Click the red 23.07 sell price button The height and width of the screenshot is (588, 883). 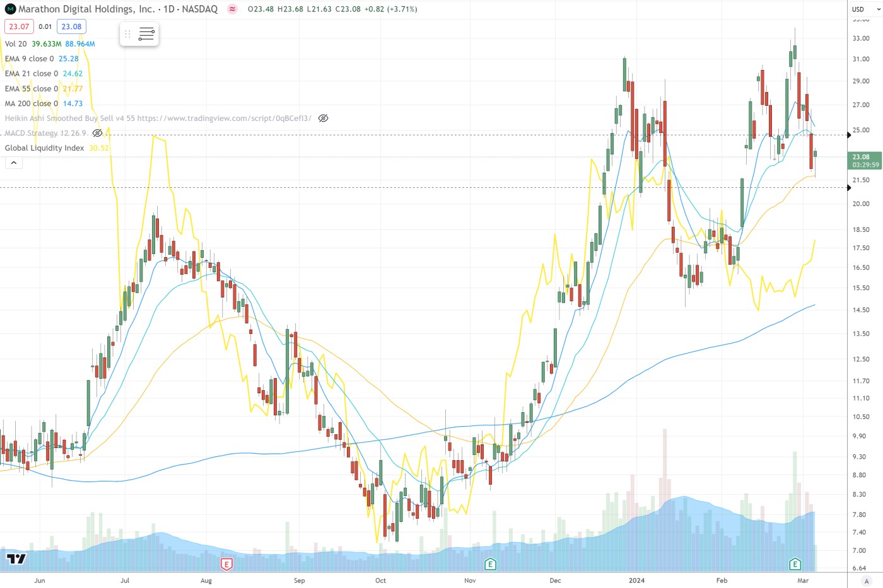pyautogui.click(x=19, y=26)
